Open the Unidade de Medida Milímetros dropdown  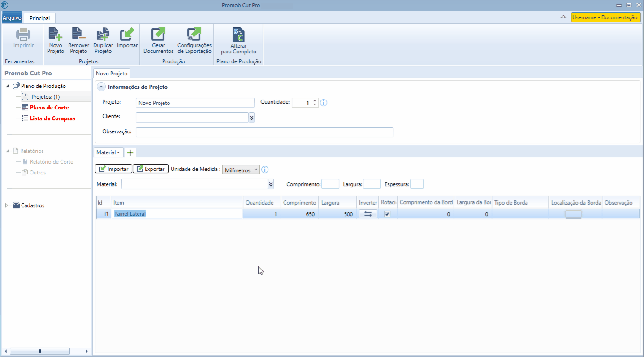point(241,170)
